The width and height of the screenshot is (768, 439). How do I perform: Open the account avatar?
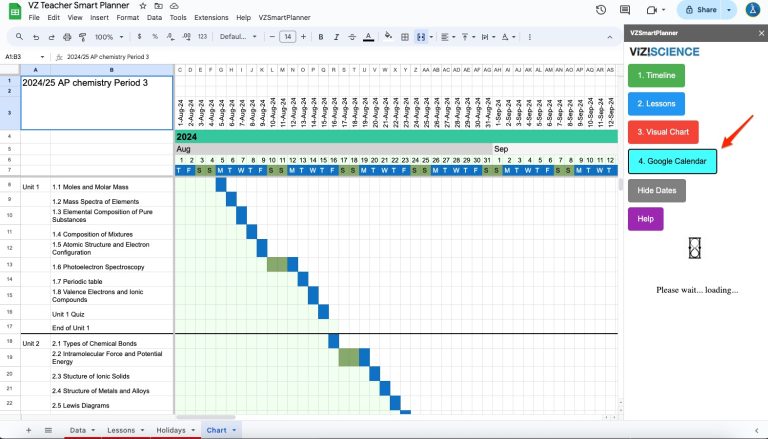753,10
